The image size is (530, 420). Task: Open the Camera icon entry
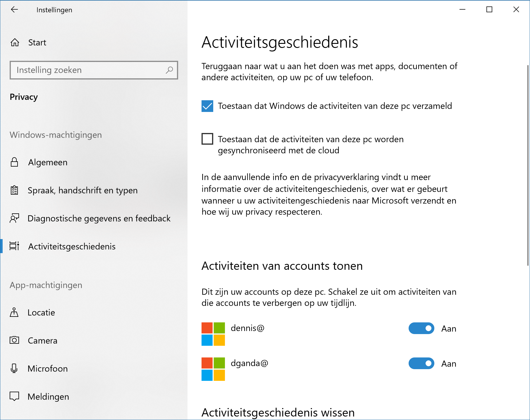click(x=14, y=340)
